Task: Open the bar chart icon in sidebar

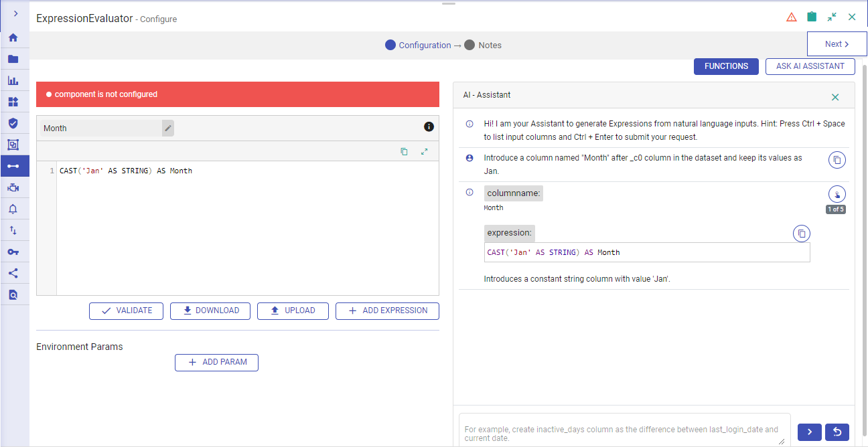Action: tap(13, 80)
